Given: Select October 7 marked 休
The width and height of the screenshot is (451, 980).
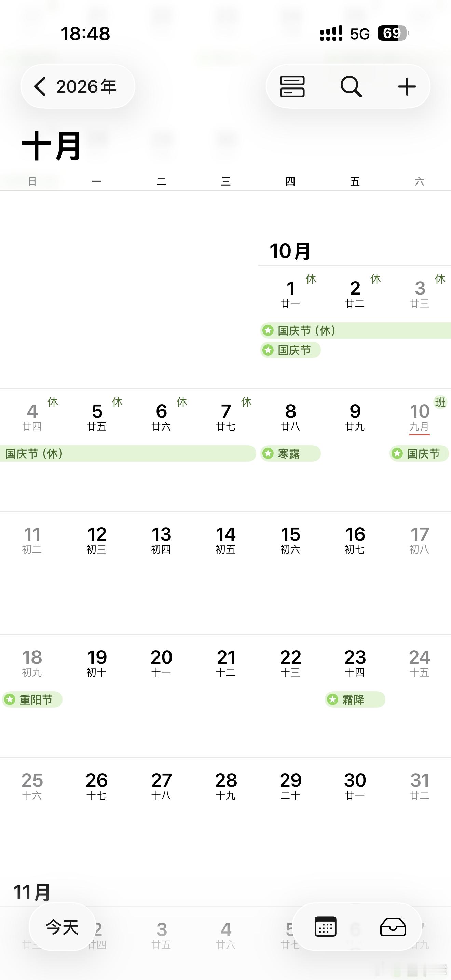Looking at the screenshot, I should [226, 417].
